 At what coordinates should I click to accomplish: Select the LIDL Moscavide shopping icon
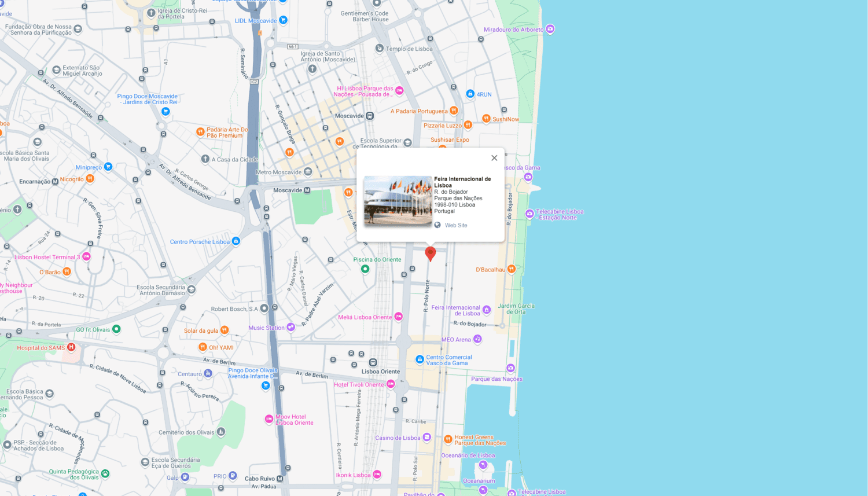283,20
